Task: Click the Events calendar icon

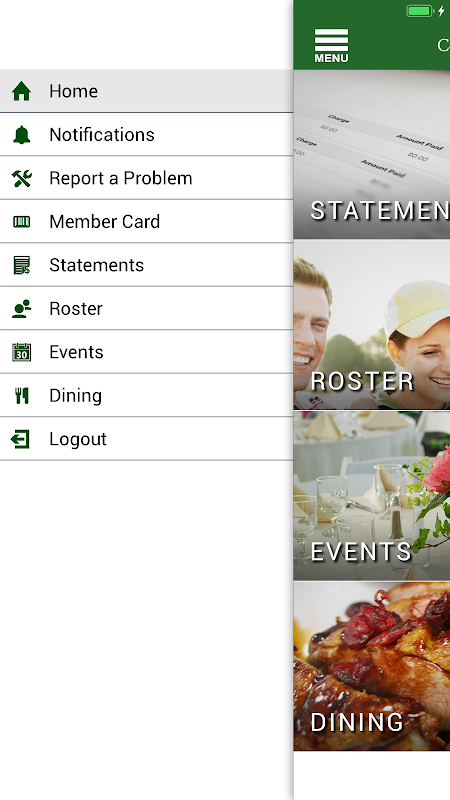Action: 21,352
